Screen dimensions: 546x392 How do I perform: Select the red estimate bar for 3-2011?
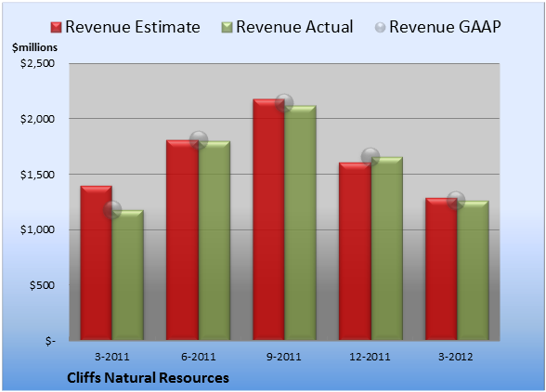pos(97,263)
